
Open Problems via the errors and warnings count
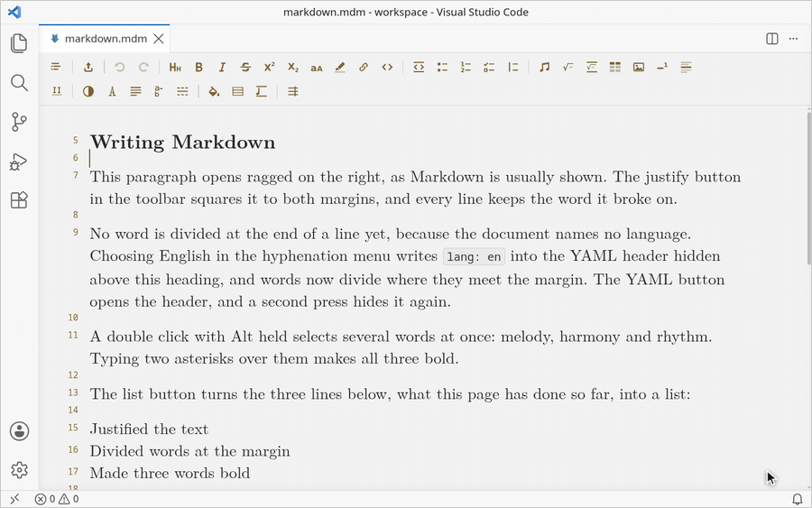tap(57, 499)
